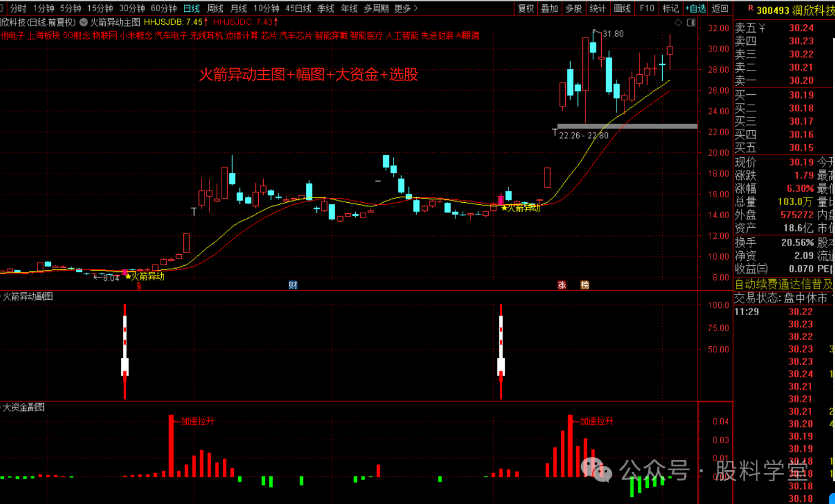
Task: Toggle the side panel layout icon
Action: click(691, 23)
